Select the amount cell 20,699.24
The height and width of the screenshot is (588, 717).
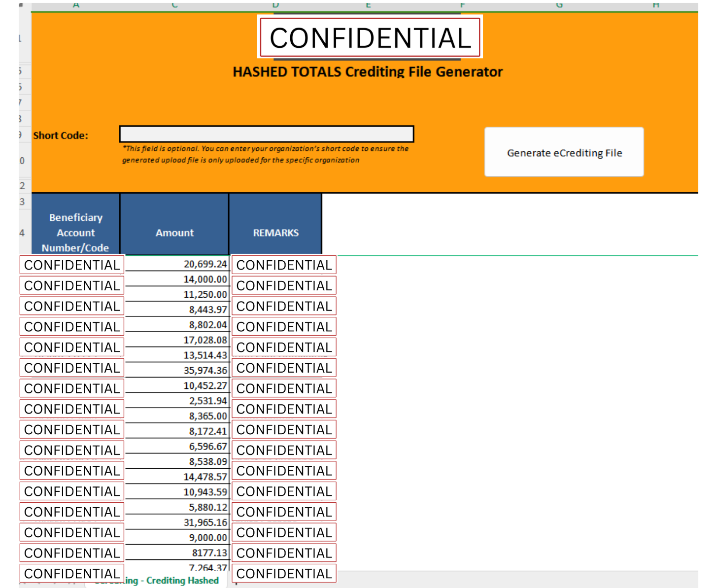point(177,264)
